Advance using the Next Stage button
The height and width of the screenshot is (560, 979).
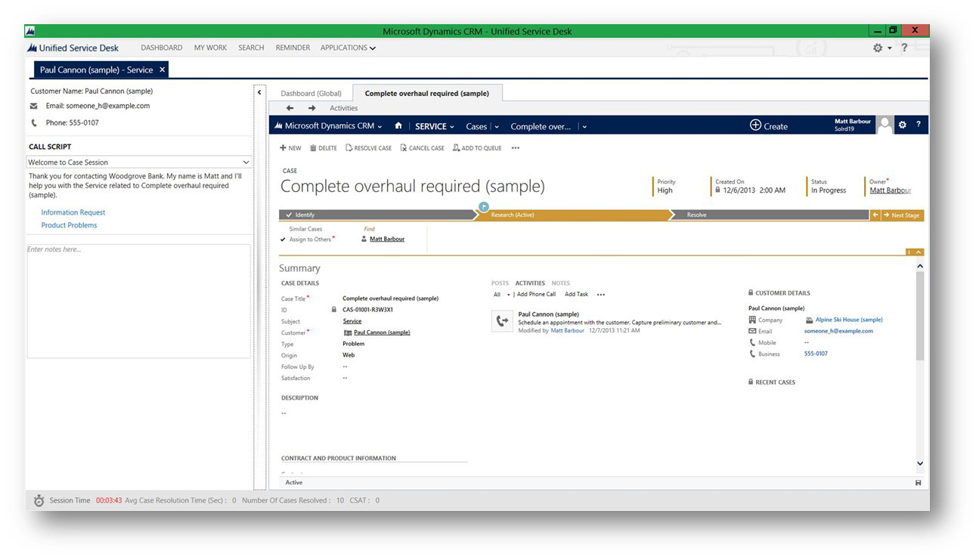click(x=902, y=215)
